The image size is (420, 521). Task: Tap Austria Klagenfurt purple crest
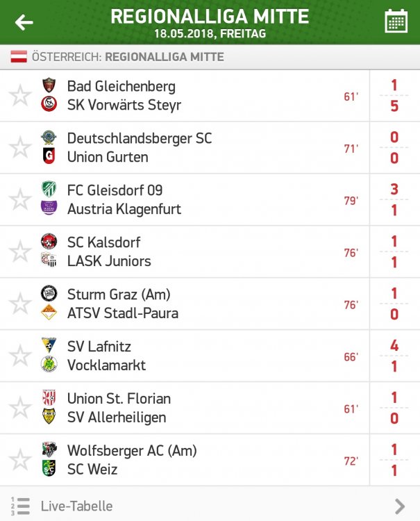(x=49, y=208)
